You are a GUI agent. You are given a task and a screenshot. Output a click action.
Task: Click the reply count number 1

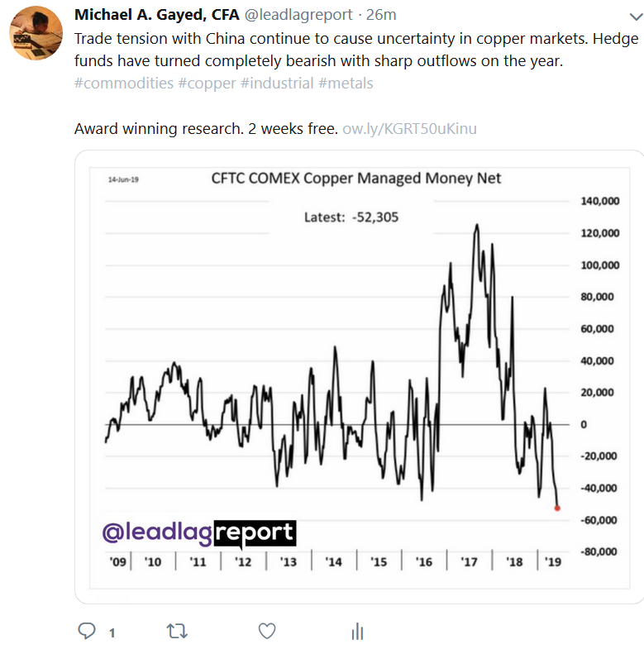(112, 633)
